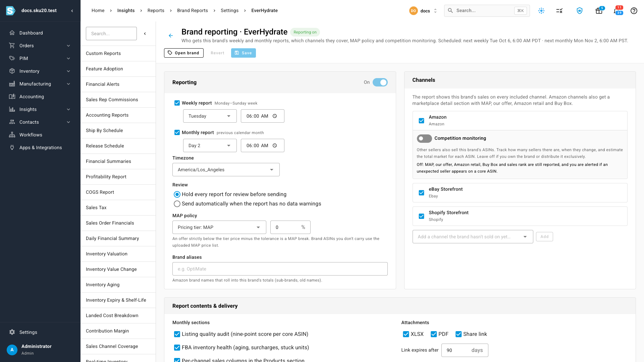This screenshot has height=362, width=644.
Task: Open the America/Los_Angeles timezone dropdown
Action: pyautogui.click(x=226, y=170)
